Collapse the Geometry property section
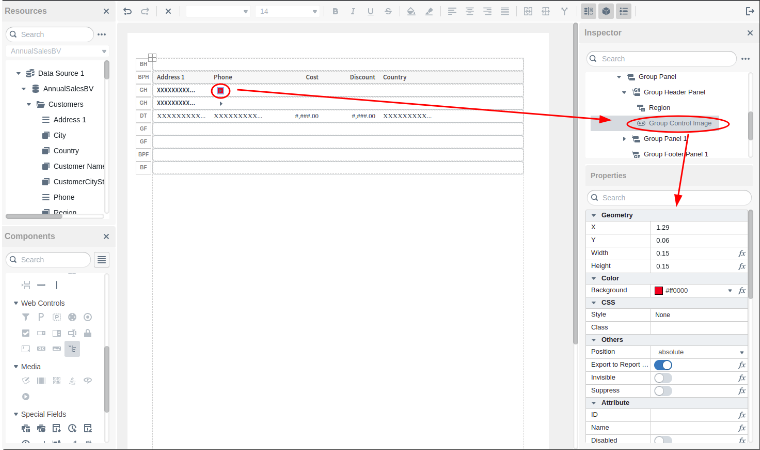This screenshot has height=450, width=760. click(x=594, y=215)
